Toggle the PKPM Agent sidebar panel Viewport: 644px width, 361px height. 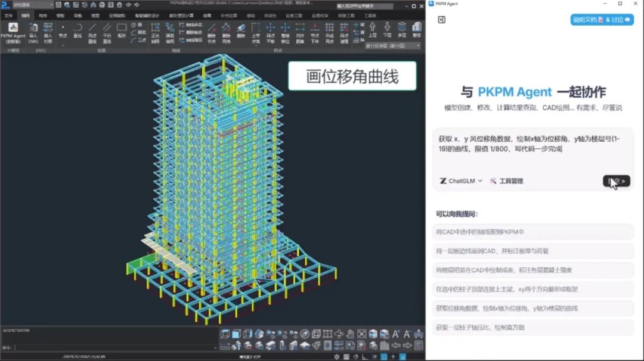[x=441, y=20]
